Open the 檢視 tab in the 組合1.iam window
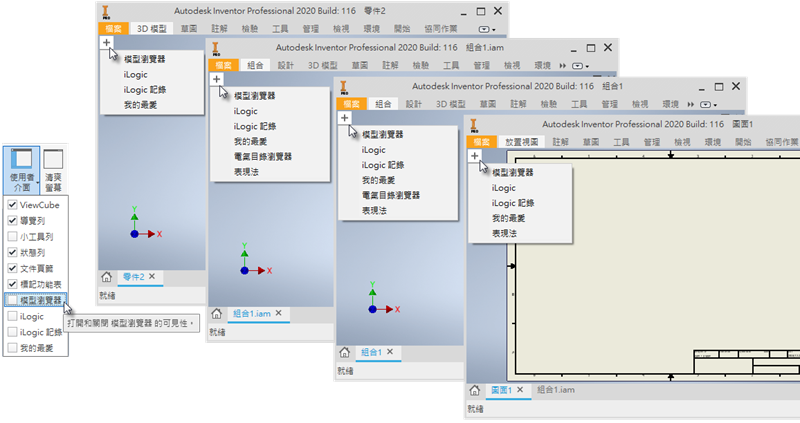Screen dimensions: 800x423 click(512, 65)
